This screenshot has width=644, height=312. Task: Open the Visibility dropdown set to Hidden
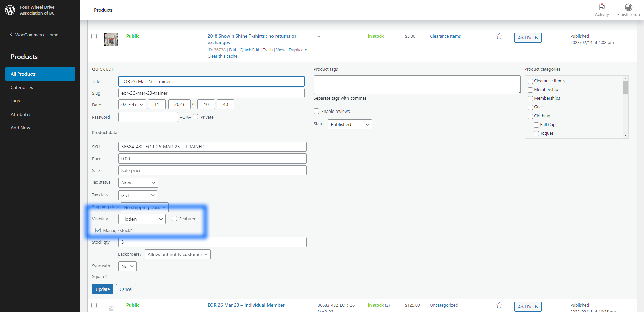(142, 219)
